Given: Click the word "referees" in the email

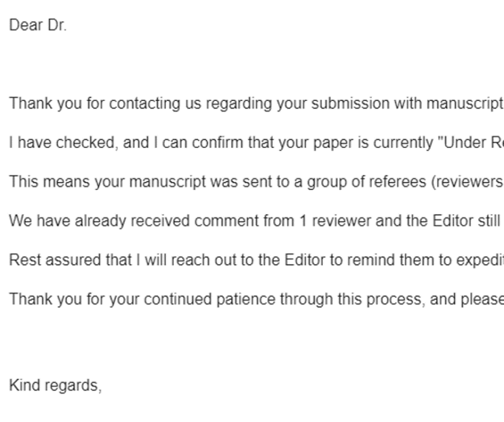Looking at the screenshot, I should tap(398, 182).
